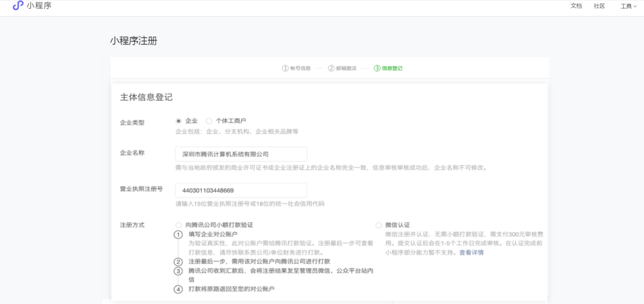Click circled number 1 填写企业对公账户 step
Screen dimensions: 644x304
(x=178, y=235)
